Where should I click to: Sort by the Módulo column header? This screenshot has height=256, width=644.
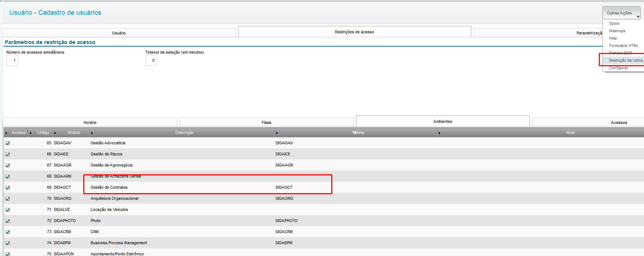click(x=71, y=133)
